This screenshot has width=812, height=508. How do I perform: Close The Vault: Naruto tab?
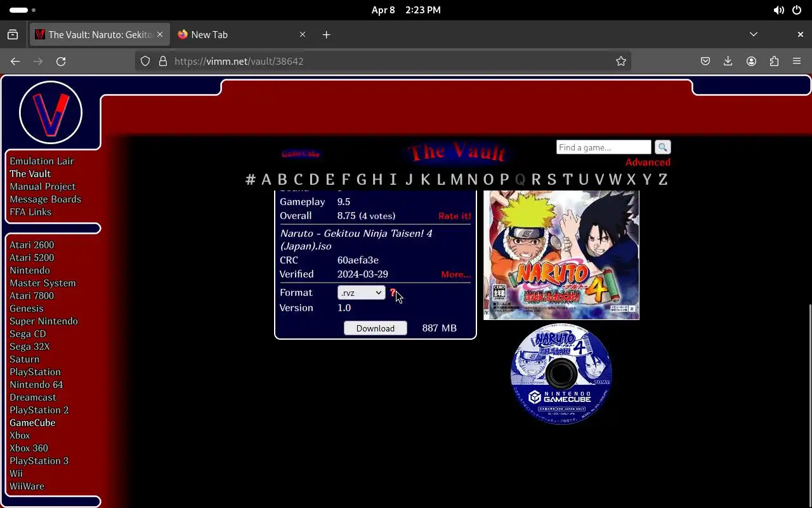[x=160, y=34]
